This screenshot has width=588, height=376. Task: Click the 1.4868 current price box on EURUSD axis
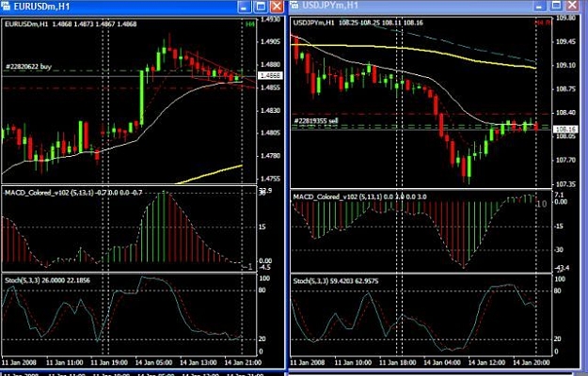(270, 76)
